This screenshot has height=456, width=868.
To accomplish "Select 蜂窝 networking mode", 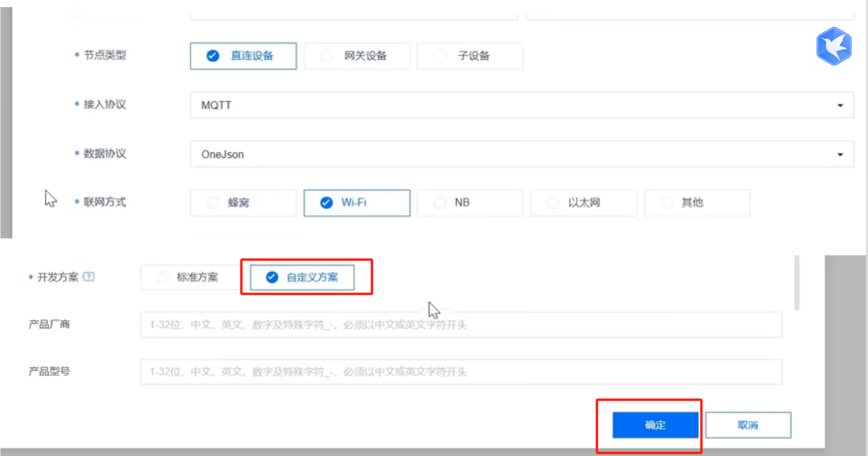I will [x=243, y=203].
